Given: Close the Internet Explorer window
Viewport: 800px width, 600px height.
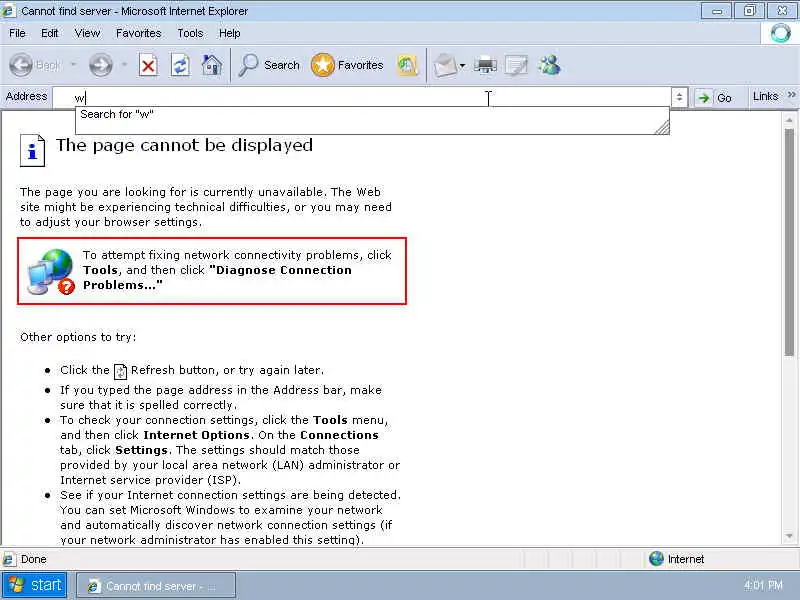Looking at the screenshot, I should tap(782, 11).
